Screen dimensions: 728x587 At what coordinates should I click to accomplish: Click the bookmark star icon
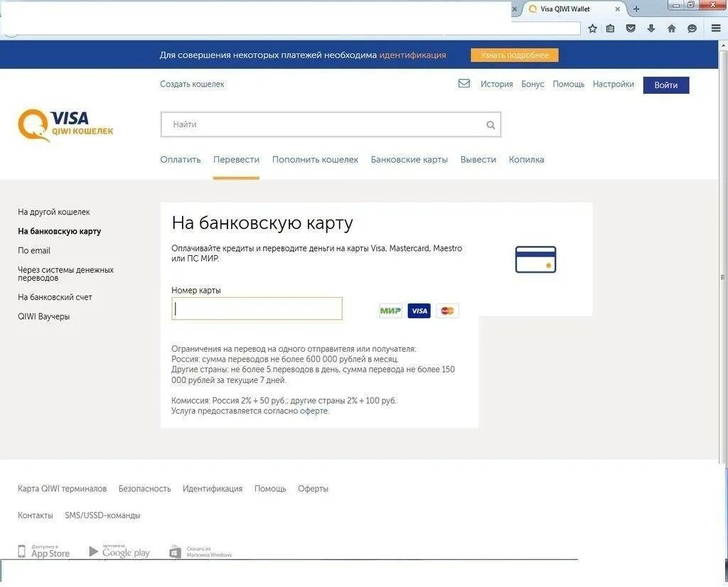click(592, 28)
